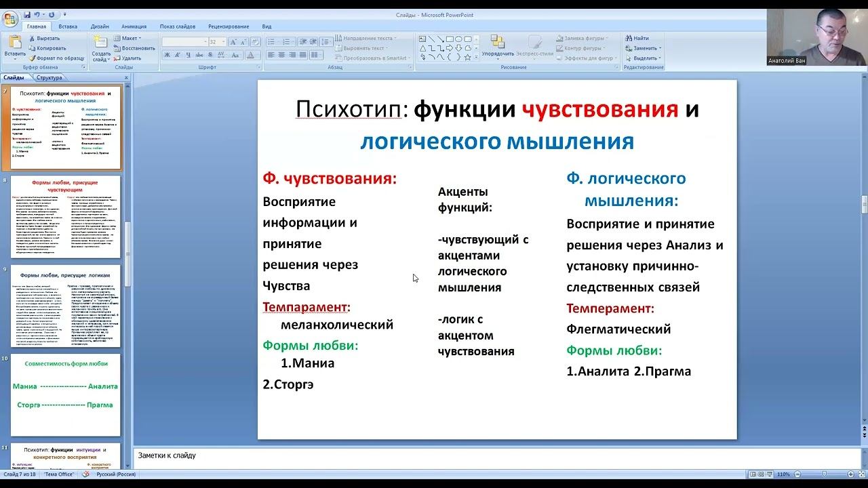Center the text
This screenshot has width=868, height=488.
281,55
